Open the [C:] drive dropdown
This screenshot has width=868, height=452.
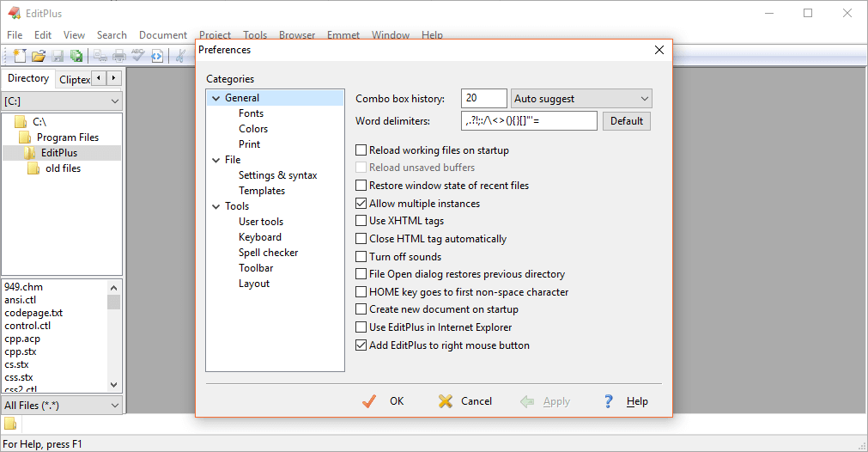click(x=62, y=101)
